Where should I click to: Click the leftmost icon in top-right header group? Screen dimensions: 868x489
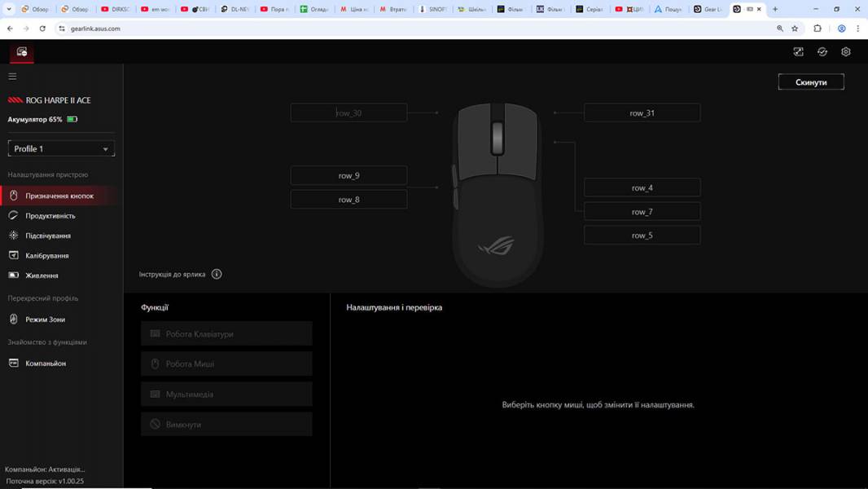pos(798,52)
